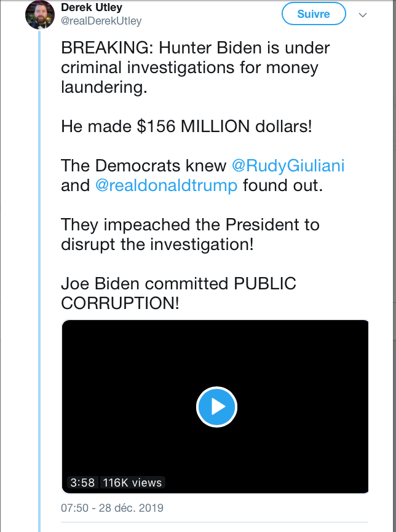Click the 'They impeached the President' sentence
Image resolution: width=396 pixels, height=532 pixels.
pos(190,225)
